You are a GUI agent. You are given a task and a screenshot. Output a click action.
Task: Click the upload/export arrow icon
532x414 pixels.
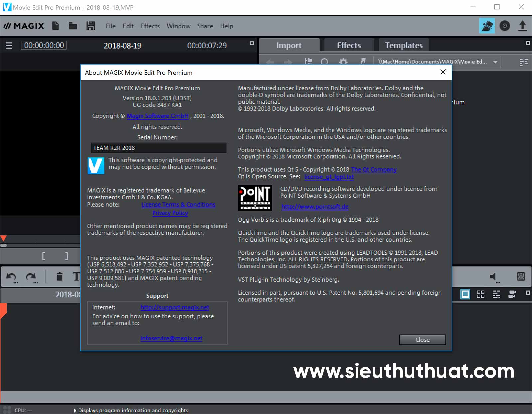pos(522,26)
